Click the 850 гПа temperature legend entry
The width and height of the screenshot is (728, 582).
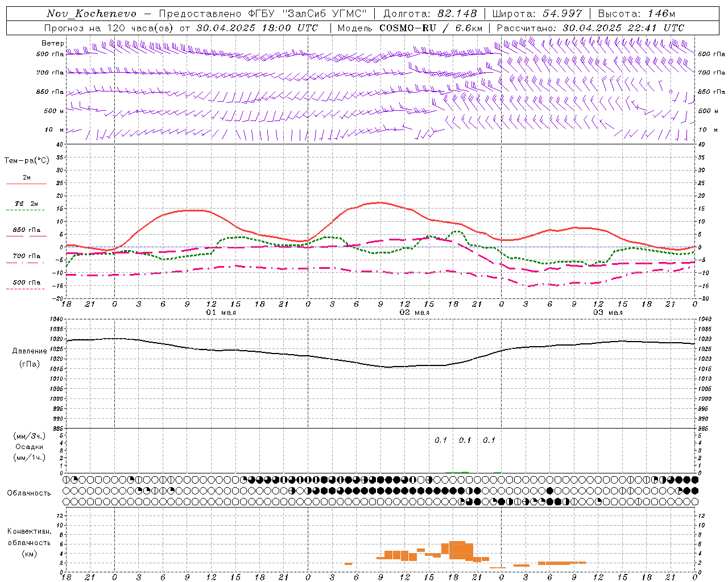[27, 230]
